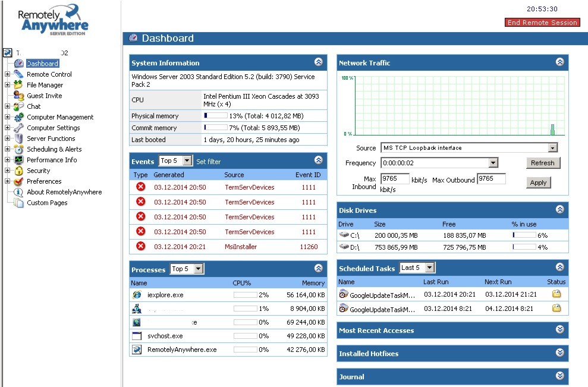
Task: Click End Remote Session button
Action: click(542, 23)
